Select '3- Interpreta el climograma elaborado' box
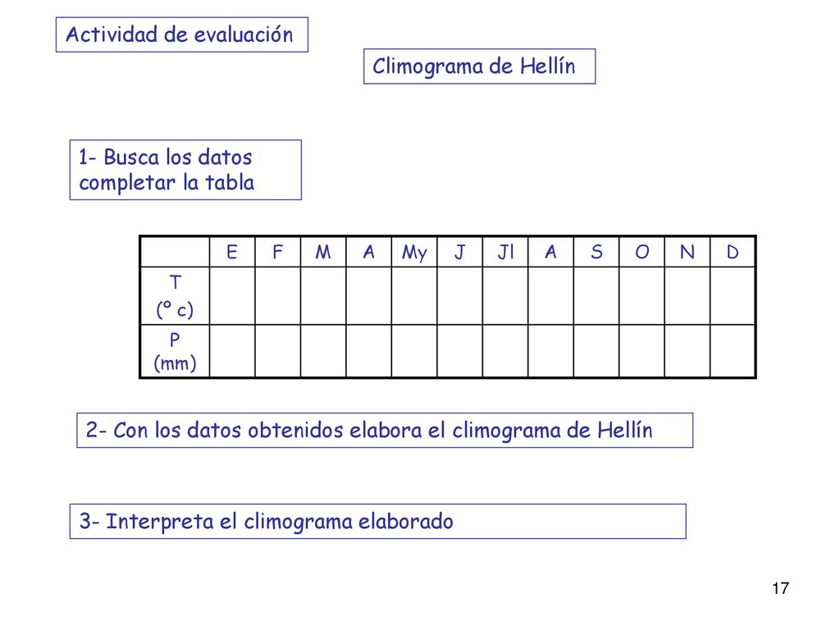840x630 pixels. click(x=377, y=521)
